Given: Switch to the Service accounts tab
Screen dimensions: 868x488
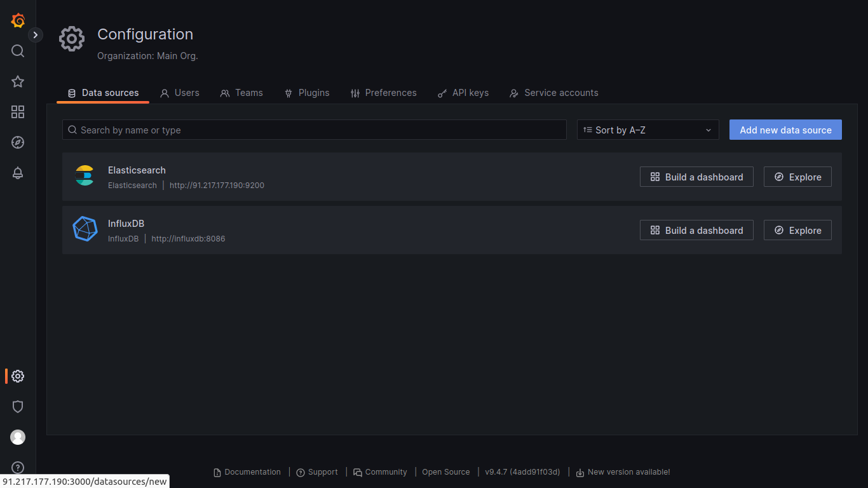Looking at the screenshot, I should click(553, 93).
